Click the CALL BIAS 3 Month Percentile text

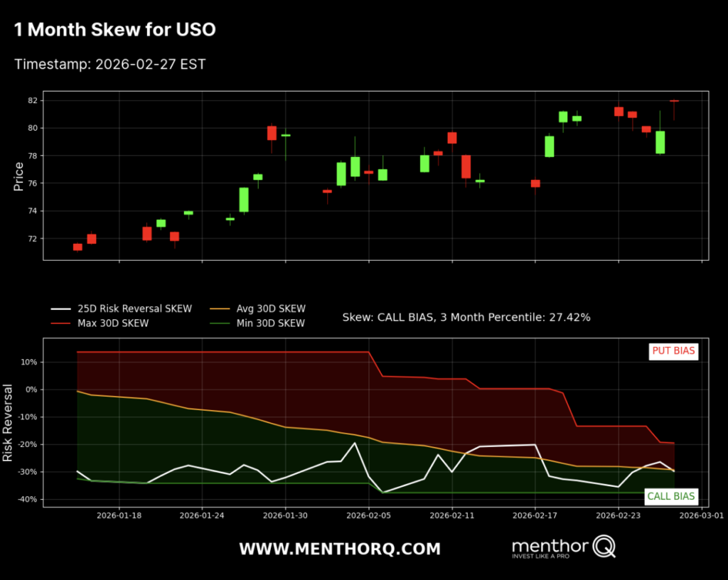[x=467, y=317]
